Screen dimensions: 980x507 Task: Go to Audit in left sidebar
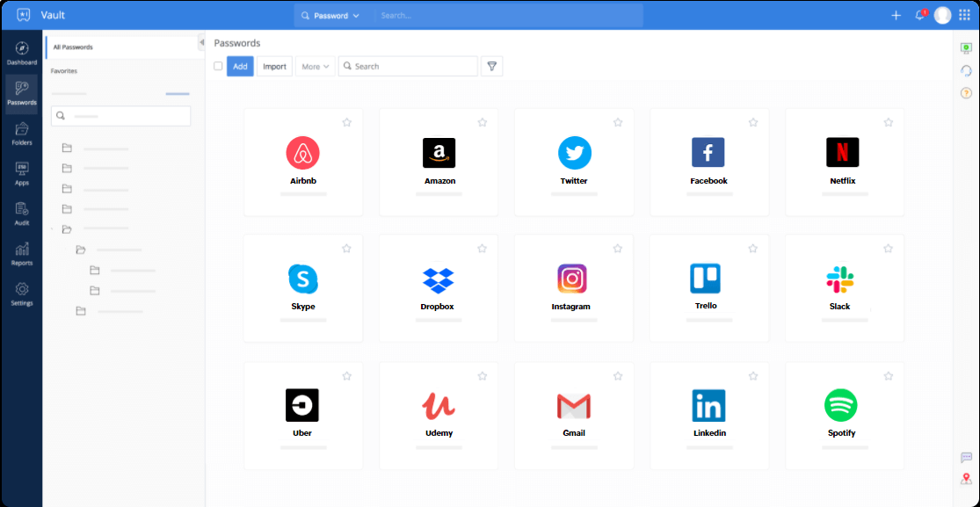(x=22, y=213)
